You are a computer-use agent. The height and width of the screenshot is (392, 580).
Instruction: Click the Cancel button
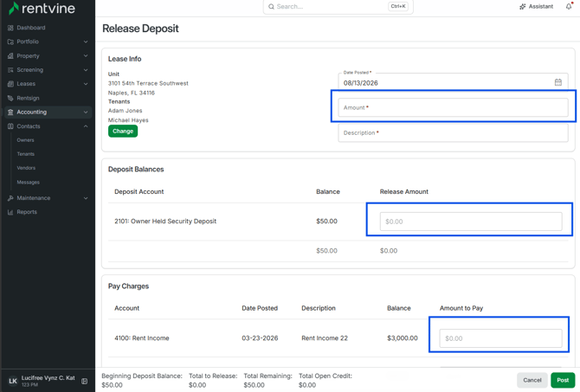532,380
